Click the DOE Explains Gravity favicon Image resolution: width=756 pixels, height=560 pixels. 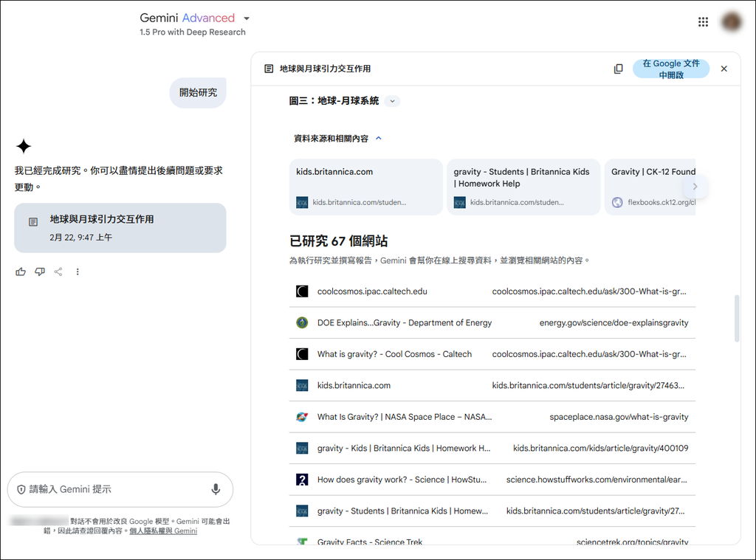point(302,322)
